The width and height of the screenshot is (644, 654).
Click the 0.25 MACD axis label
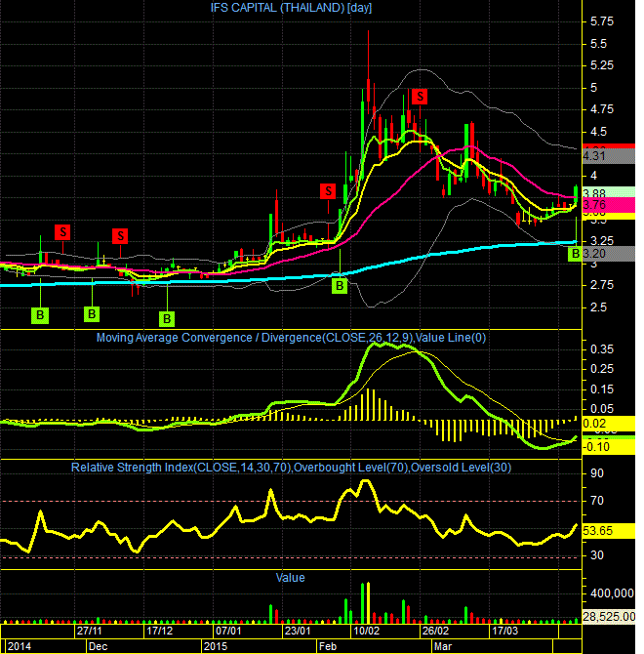pyautogui.click(x=602, y=369)
